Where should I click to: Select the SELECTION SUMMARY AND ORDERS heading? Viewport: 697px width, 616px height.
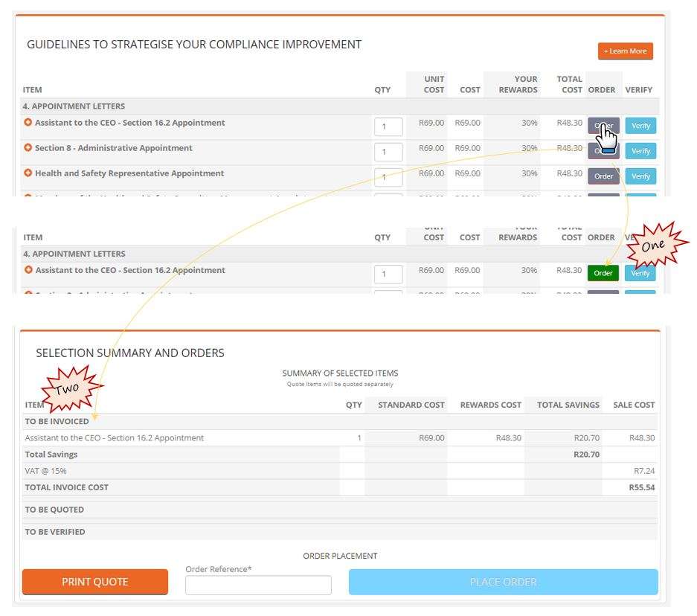coord(129,353)
